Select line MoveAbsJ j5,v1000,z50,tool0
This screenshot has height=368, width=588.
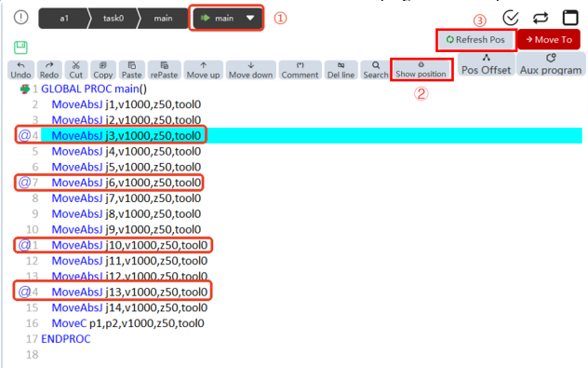tap(127, 167)
